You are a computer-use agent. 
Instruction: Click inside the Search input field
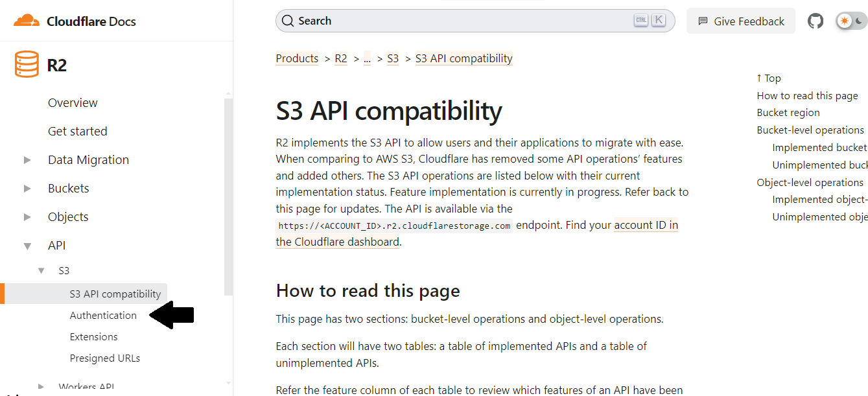click(454, 20)
